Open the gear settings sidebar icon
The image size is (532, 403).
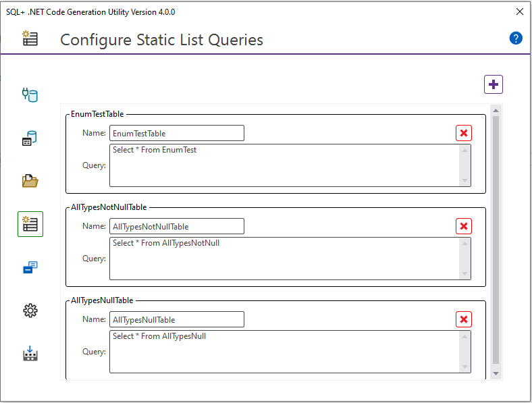click(x=30, y=311)
